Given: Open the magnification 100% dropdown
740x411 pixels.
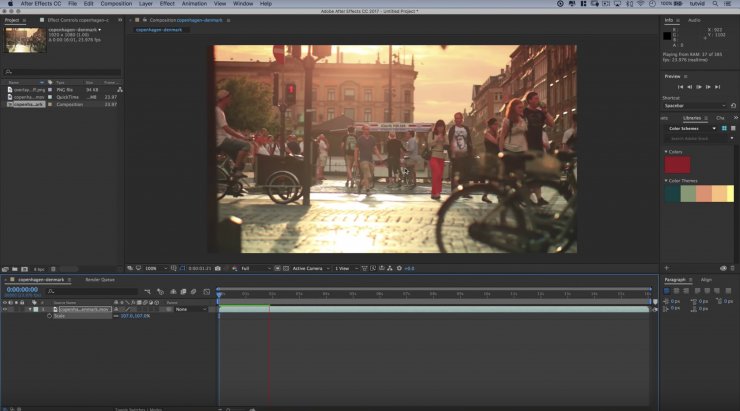Looking at the screenshot, I should (156, 268).
